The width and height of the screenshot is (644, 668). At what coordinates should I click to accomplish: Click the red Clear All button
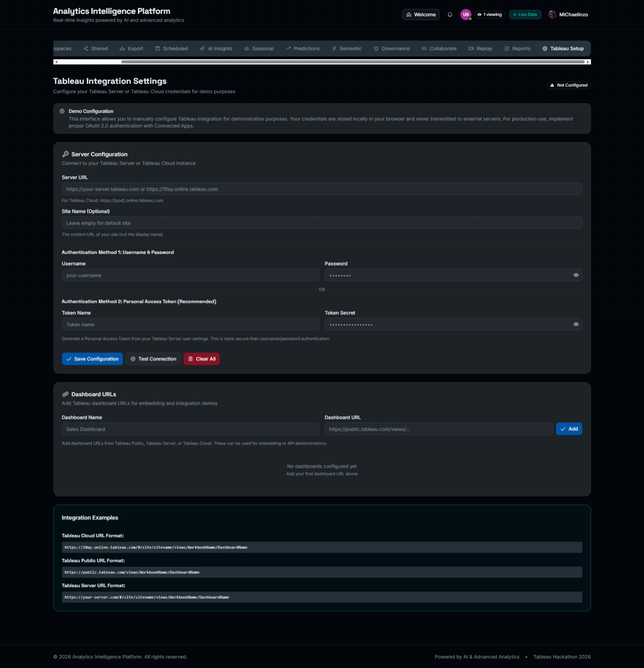pos(202,359)
